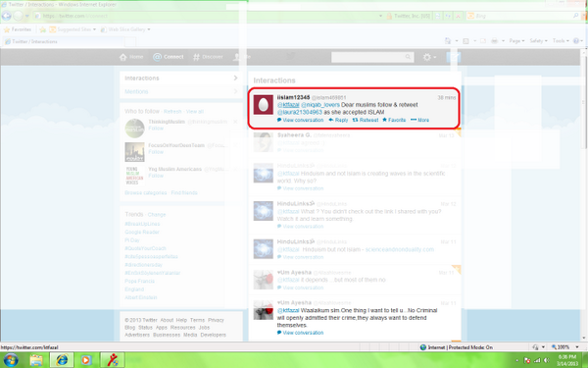This screenshot has width=588, height=368.
Task: Open the Discover hashtag icon
Action: coord(196,57)
